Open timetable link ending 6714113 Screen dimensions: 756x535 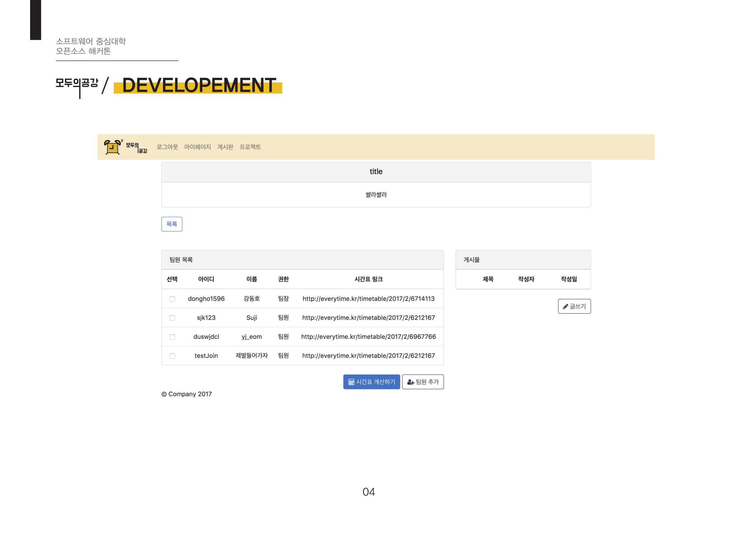pos(369,299)
